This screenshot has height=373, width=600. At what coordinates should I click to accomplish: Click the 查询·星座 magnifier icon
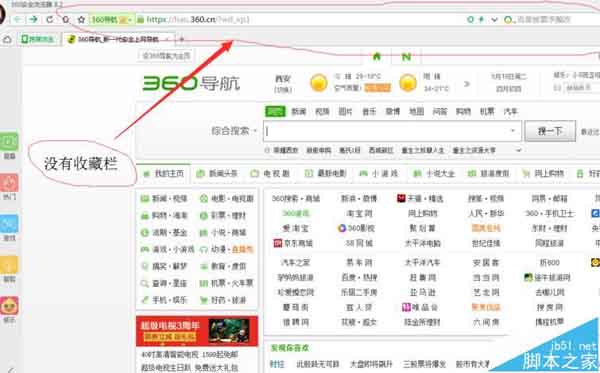[145, 283]
